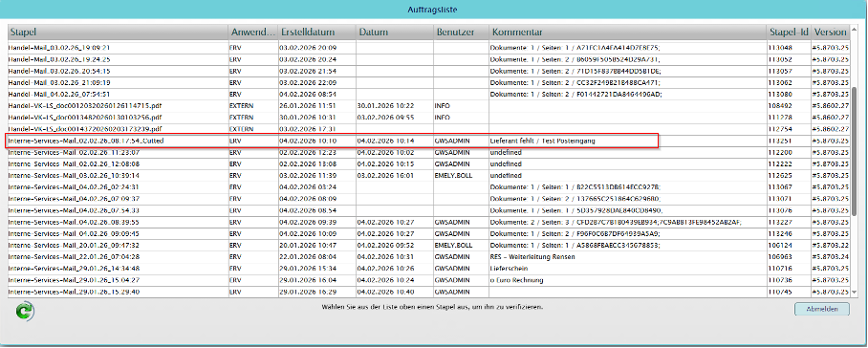
Task: Click the Stapel-Id column header
Action: (x=789, y=33)
